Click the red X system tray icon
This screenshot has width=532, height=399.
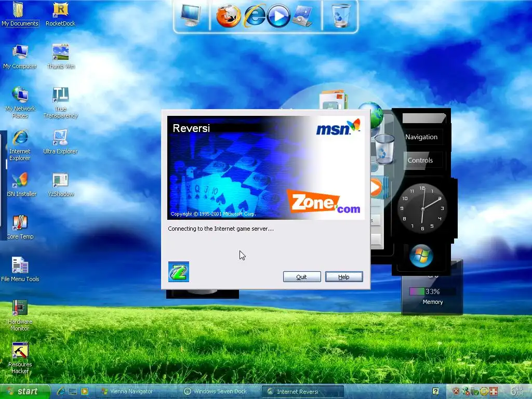456,392
